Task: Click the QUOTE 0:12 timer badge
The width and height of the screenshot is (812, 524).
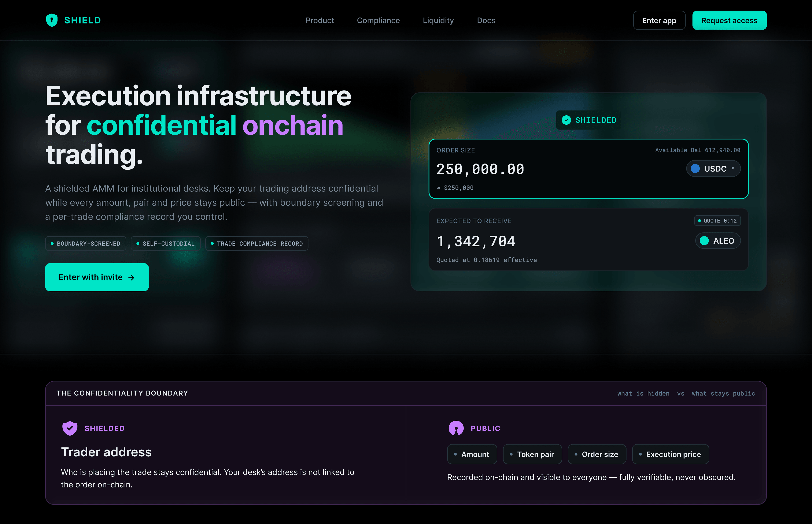Action: coord(717,221)
